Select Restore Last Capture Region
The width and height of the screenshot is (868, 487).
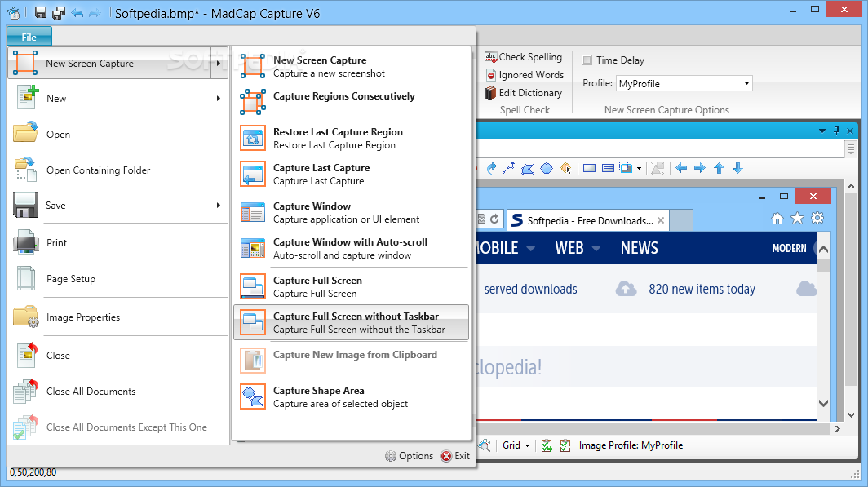coord(351,139)
